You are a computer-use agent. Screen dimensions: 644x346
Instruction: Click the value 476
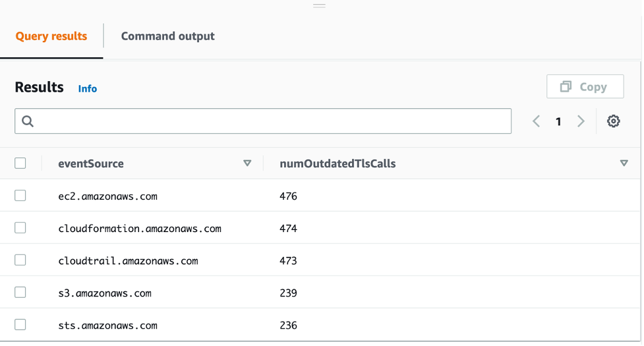(x=288, y=196)
